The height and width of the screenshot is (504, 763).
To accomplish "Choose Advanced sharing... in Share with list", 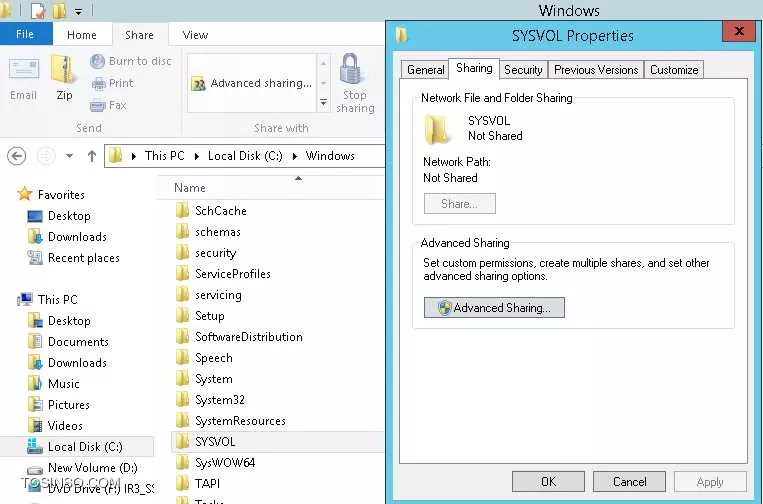I will [x=252, y=83].
